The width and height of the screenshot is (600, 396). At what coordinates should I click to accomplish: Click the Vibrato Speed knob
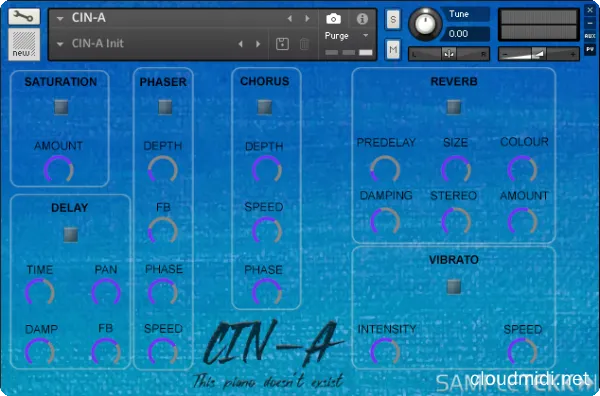pyautogui.click(x=522, y=352)
